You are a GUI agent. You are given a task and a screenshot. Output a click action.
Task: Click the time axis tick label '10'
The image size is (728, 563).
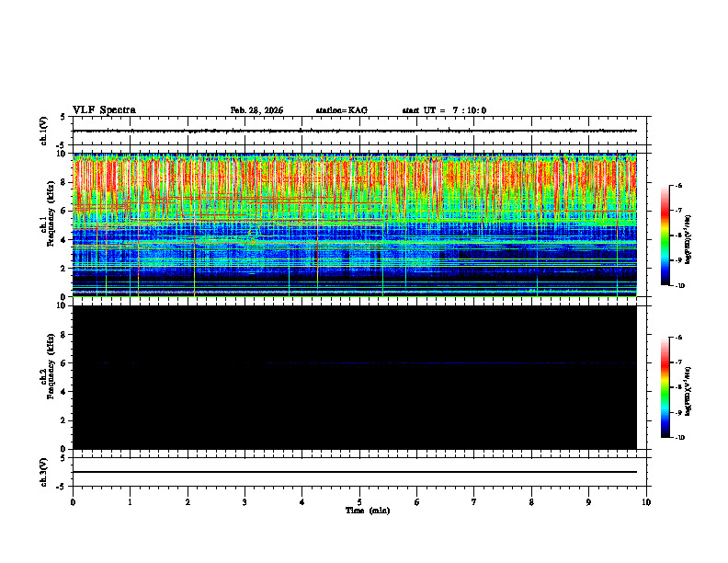[x=646, y=502]
